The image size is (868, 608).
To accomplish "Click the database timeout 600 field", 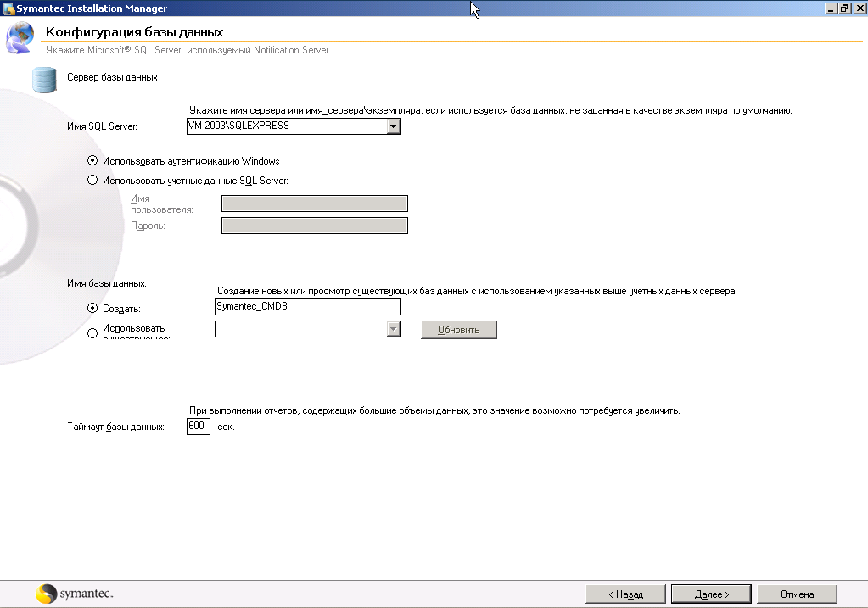I will click(199, 426).
